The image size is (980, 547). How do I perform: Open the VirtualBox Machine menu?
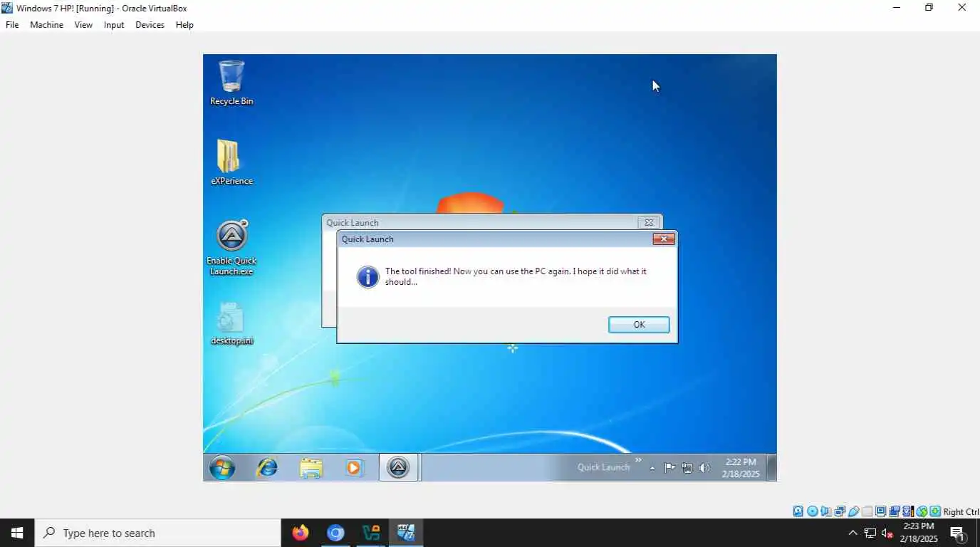click(46, 25)
